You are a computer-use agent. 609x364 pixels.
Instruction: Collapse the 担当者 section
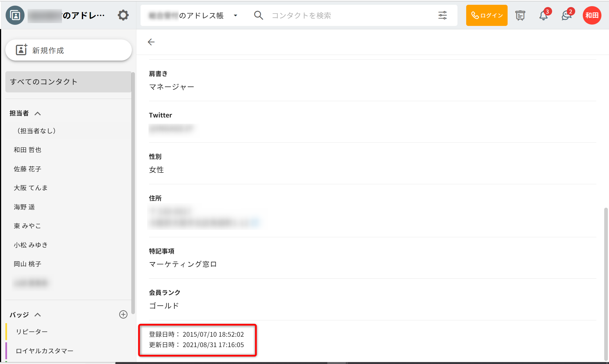tap(37, 113)
